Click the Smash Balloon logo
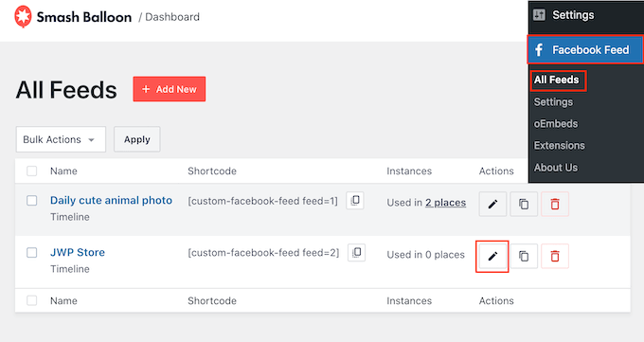The height and width of the screenshot is (342, 644). pos(23,17)
